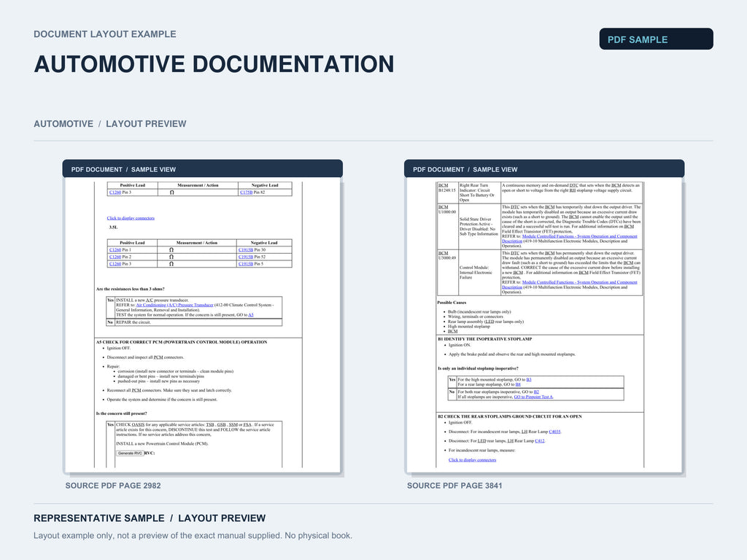The width and height of the screenshot is (747, 560).
Task: Click 'A5 CHECK FOR CORRECT PCM' section heading
Action: (x=182, y=342)
